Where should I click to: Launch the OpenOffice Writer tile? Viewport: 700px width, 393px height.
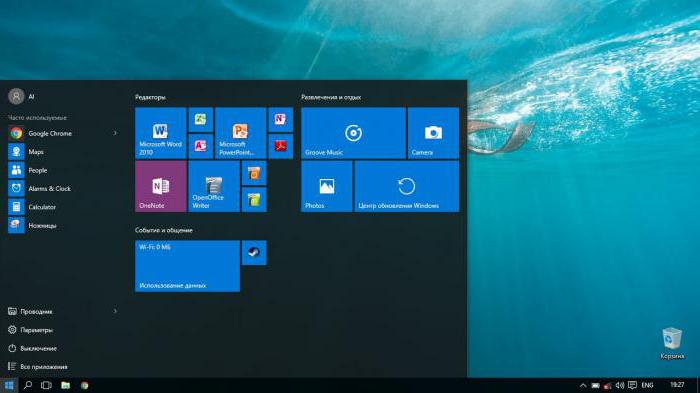pyautogui.click(x=214, y=186)
